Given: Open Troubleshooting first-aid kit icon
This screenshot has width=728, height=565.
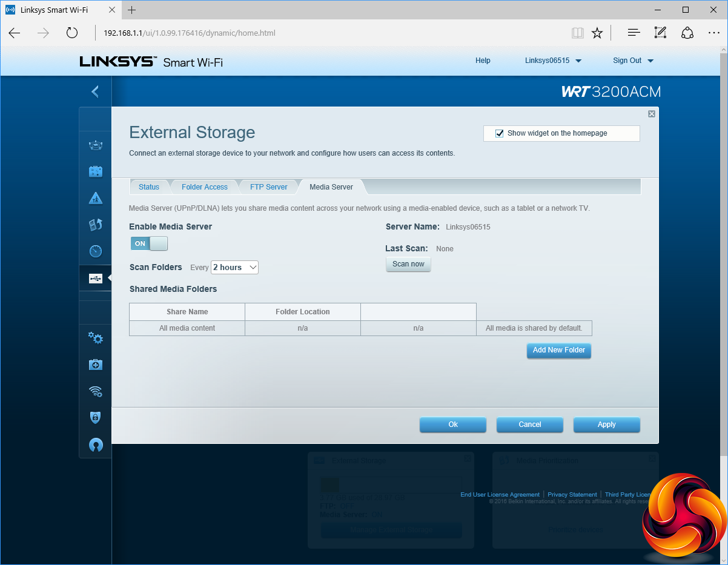Looking at the screenshot, I should click(95, 365).
